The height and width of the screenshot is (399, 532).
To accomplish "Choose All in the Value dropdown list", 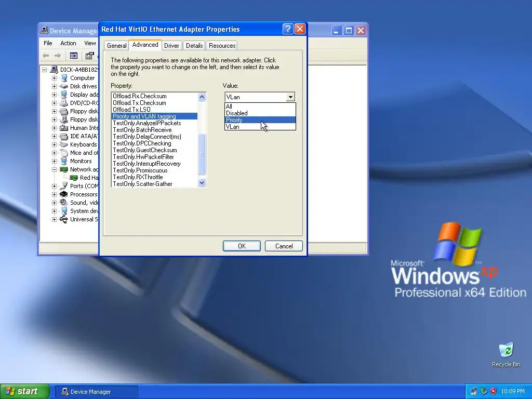I will tap(260, 106).
